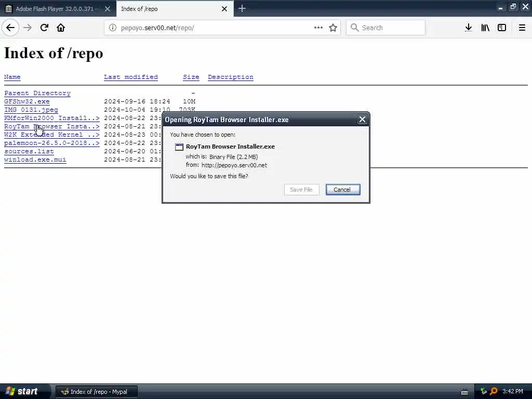
Task: Minimize the browser window
Action: (500, 7)
